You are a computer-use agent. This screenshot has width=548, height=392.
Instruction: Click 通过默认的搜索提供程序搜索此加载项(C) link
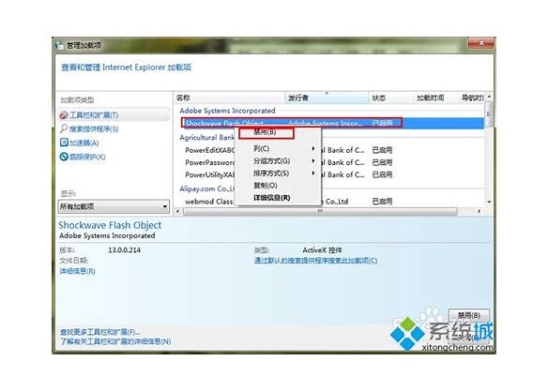coord(315,261)
